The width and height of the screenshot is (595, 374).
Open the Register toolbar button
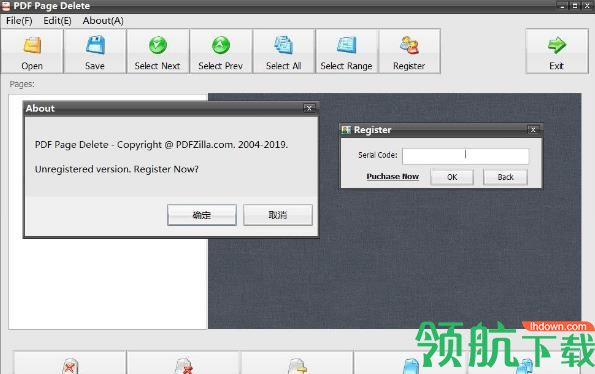409,51
